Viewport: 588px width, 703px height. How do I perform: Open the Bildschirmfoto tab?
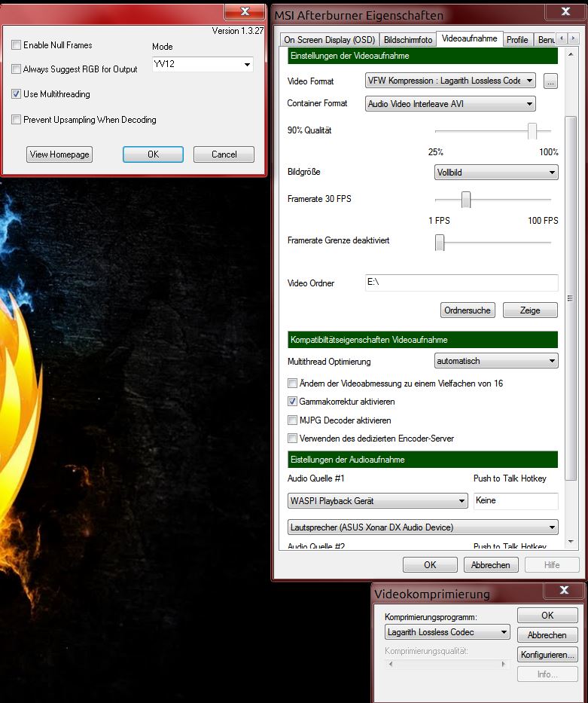[x=408, y=39]
